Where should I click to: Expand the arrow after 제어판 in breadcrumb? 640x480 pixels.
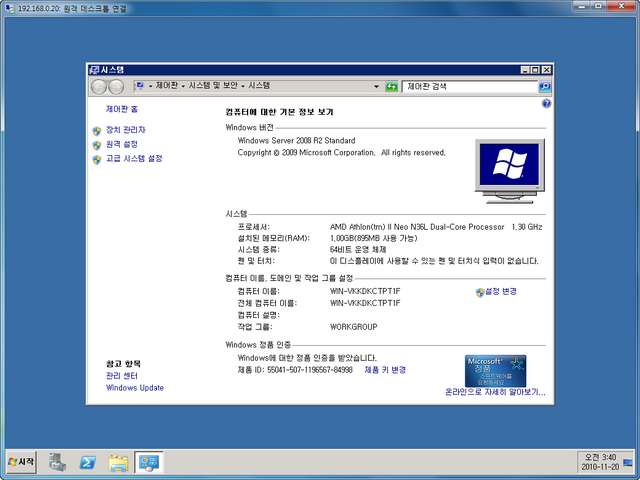click(183, 86)
